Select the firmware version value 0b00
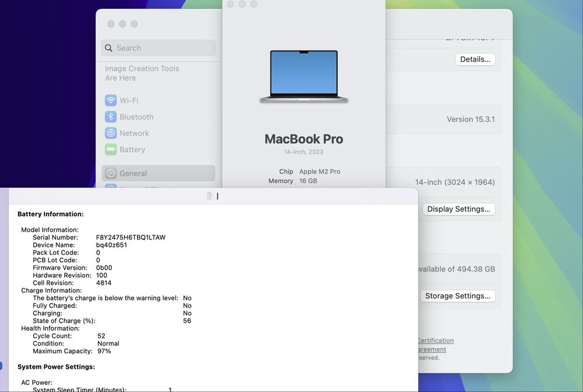This screenshot has width=583, height=392. [104, 268]
